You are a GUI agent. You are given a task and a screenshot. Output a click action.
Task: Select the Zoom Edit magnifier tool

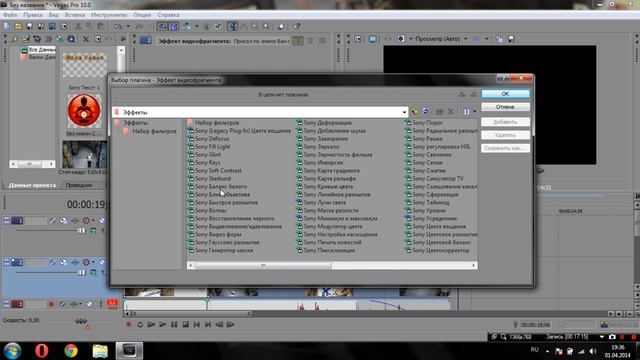tap(267, 27)
